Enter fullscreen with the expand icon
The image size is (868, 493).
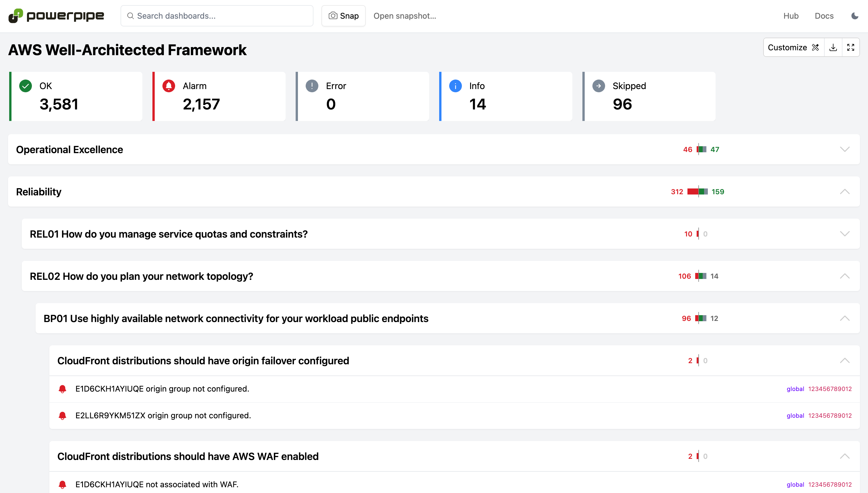point(850,47)
